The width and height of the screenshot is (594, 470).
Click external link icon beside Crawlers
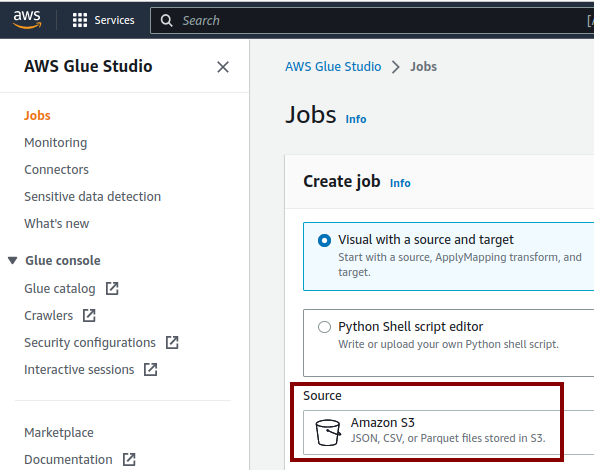click(x=89, y=315)
